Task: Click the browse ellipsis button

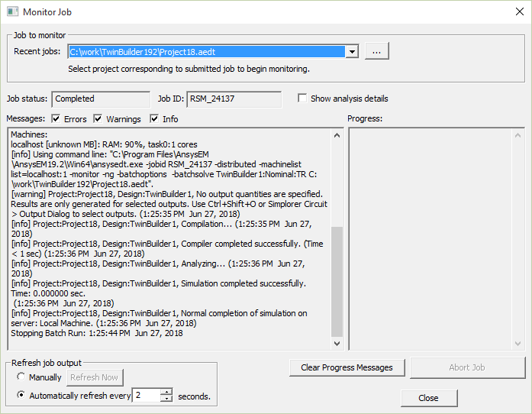Action: 376,51
